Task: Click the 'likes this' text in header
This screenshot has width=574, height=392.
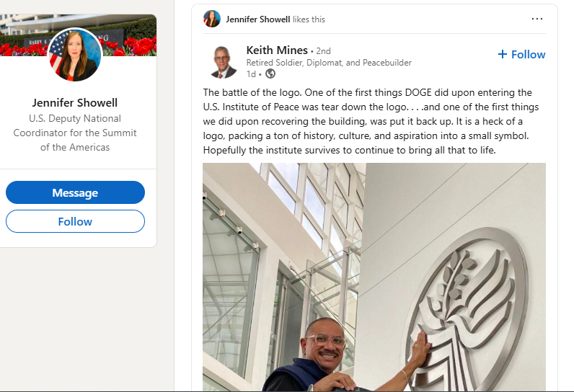Action: [x=309, y=19]
